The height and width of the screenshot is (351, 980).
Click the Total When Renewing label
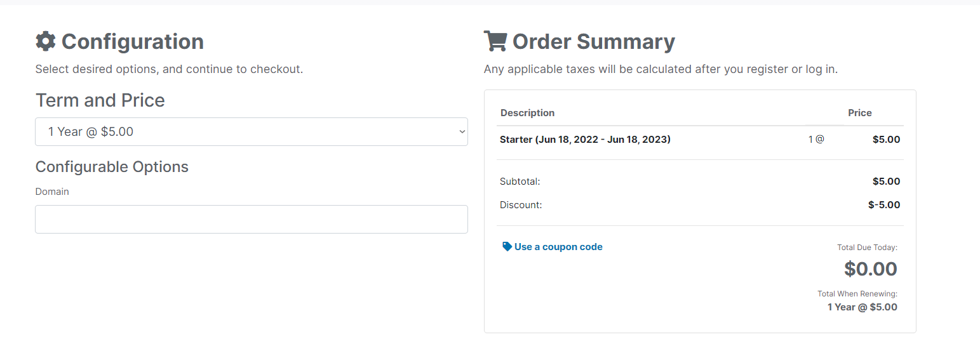click(x=857, y=294)
